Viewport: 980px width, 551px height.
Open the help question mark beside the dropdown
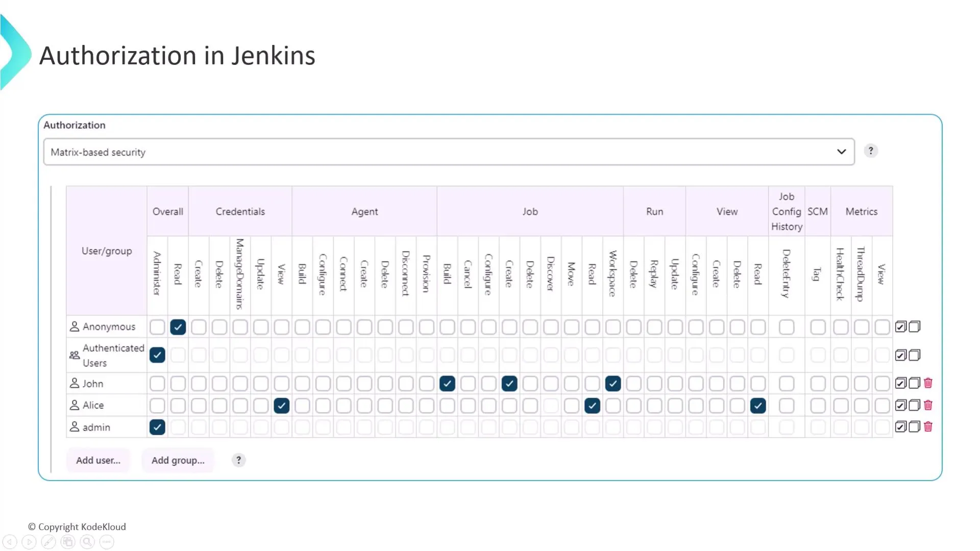click(871, 151)
